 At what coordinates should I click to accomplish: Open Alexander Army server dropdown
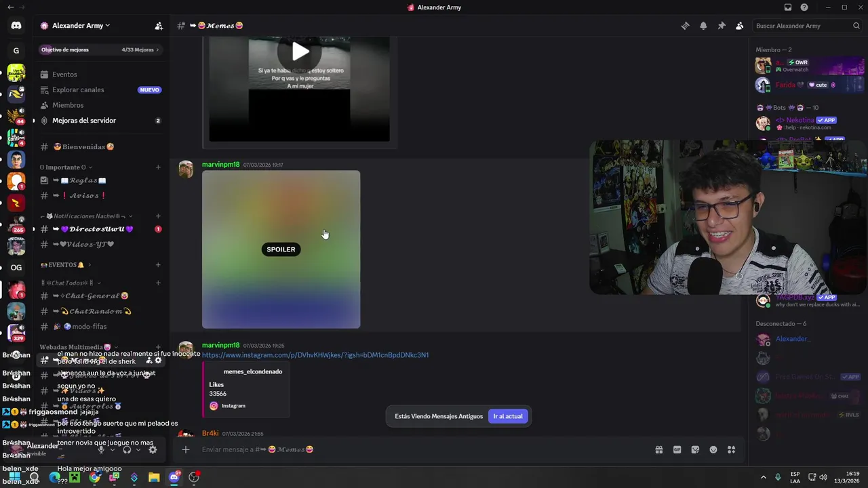[x=81, y=26]
